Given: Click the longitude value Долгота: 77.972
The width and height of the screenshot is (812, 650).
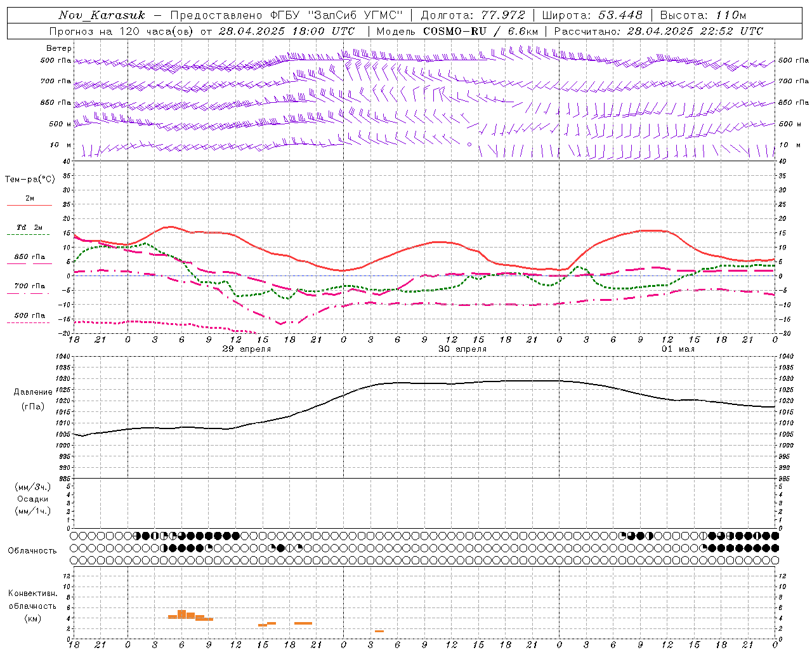Looking at the screenshot, I should coord(473,15).
